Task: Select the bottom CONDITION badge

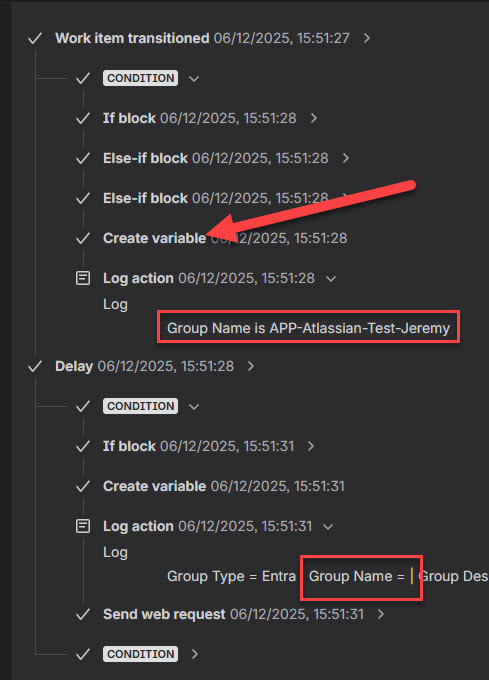Action: click(140, 654)
